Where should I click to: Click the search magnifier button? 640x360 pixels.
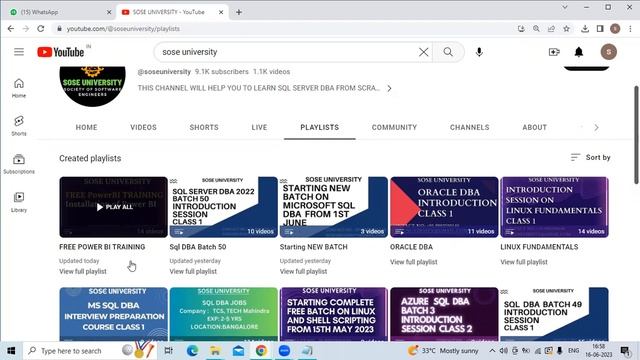tap(448, 52)
